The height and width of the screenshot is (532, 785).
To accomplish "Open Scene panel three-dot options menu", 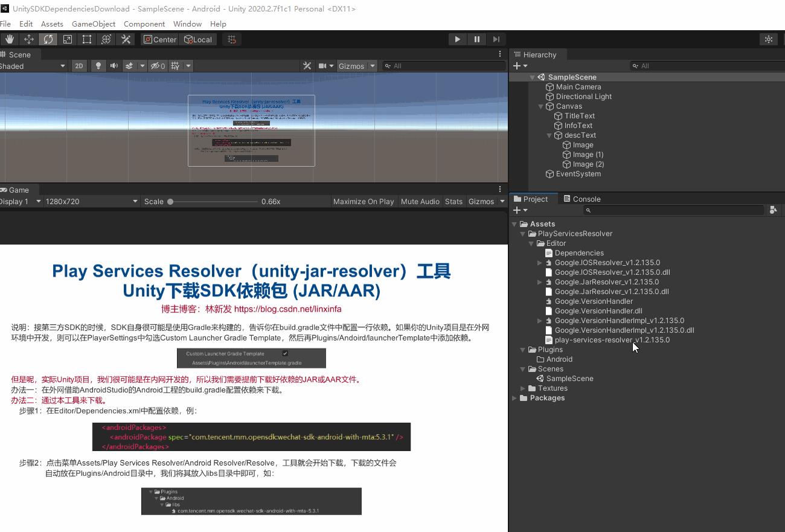I will [500, 54].
